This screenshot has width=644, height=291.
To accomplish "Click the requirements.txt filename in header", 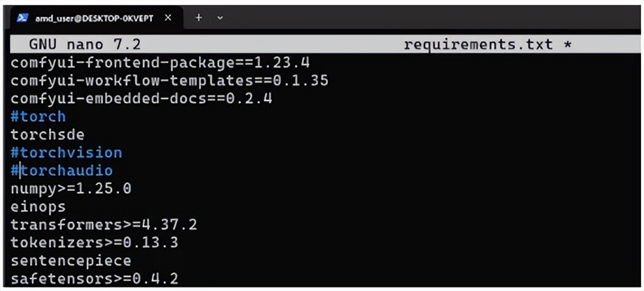I will [x=479, y=44].
